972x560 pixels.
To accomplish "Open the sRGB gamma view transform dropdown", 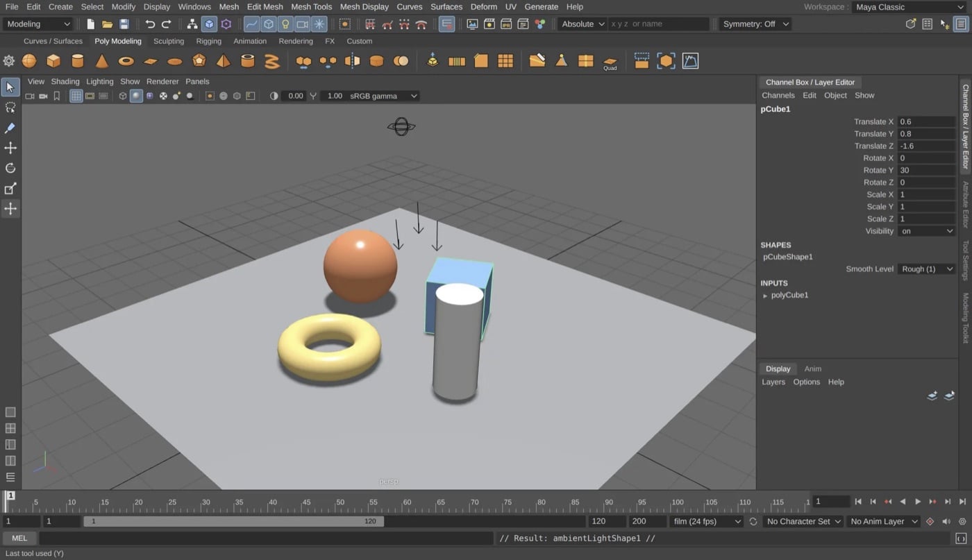I will pyautogui.click(x=383, y=96).
